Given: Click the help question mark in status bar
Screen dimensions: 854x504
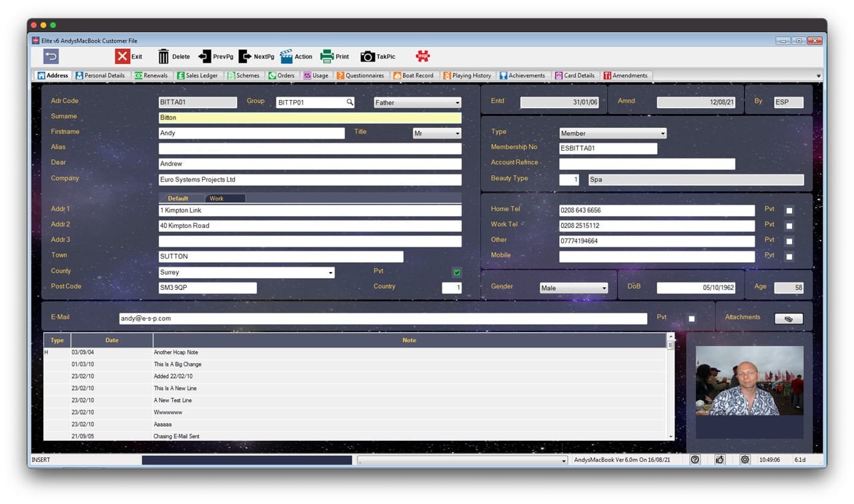Looking at the screenshot, I should click(x=695, y=459).
